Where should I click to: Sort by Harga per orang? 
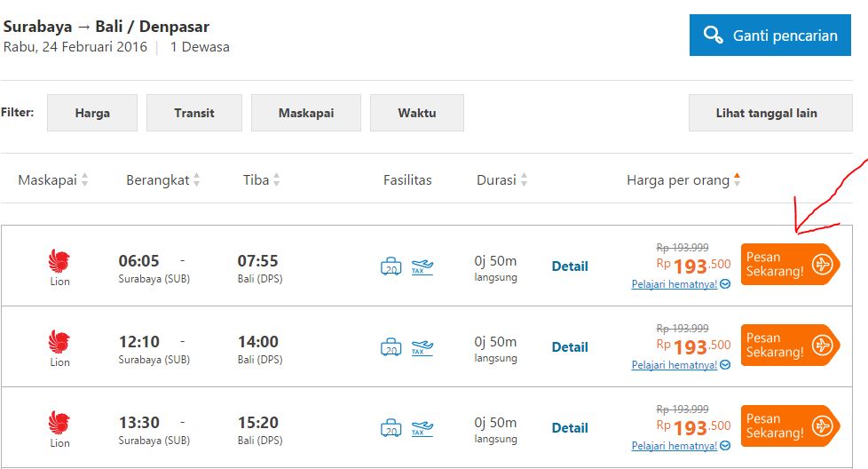click(x=683, y=180)
